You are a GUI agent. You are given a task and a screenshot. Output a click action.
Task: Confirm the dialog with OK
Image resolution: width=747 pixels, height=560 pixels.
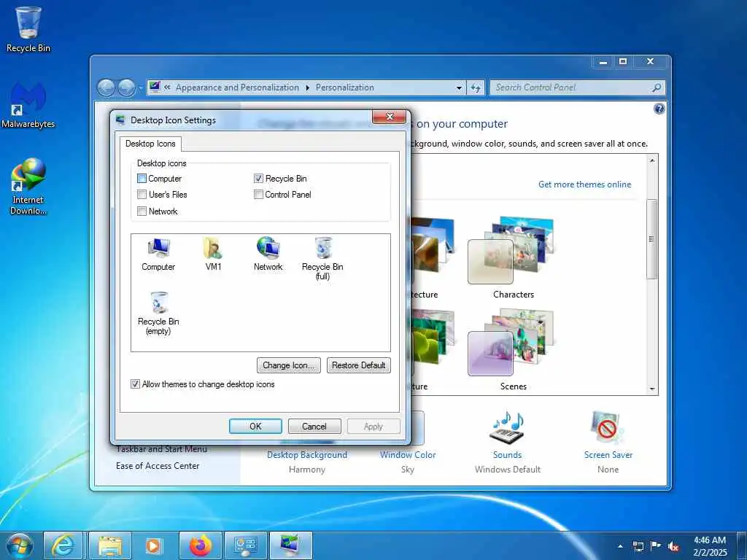coord(255,426)
